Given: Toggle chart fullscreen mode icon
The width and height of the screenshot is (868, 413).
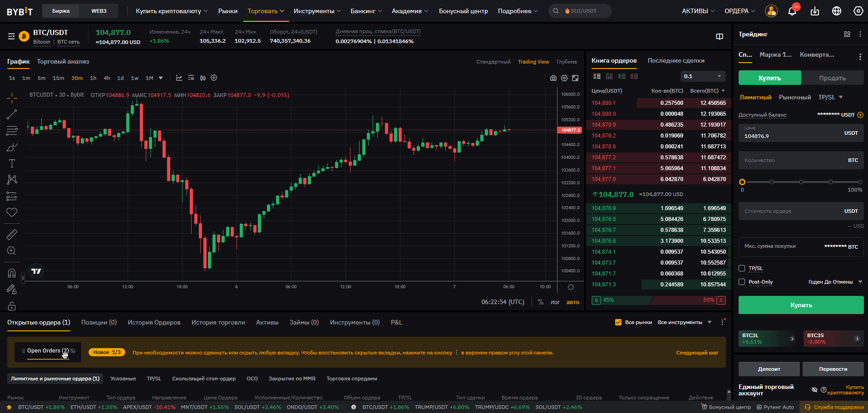Looking at the screenshot, I should coord(575,78).
